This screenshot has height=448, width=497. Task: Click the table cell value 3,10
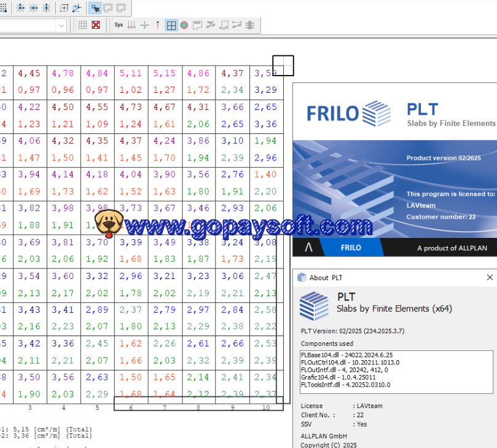(232, 141)
